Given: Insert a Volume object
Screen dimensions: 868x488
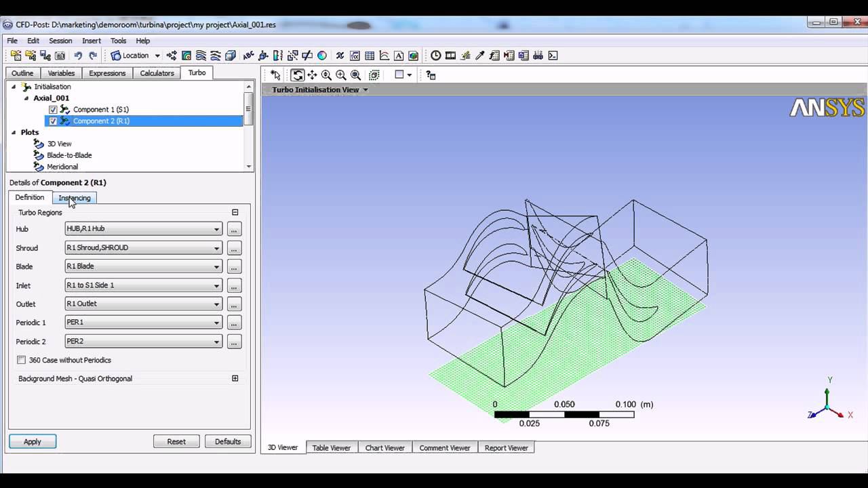Looking at the screenshot, I should tap(231, 56).
